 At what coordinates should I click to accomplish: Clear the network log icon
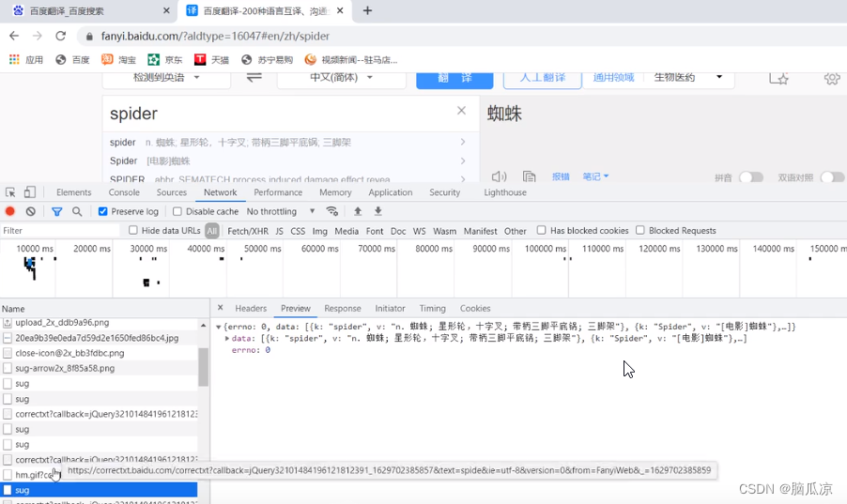(31, 211)
